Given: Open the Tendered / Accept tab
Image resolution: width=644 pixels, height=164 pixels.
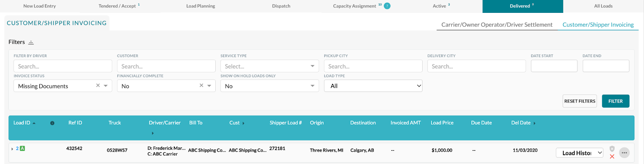Looking at the screenshot, I should click(119, 6).
